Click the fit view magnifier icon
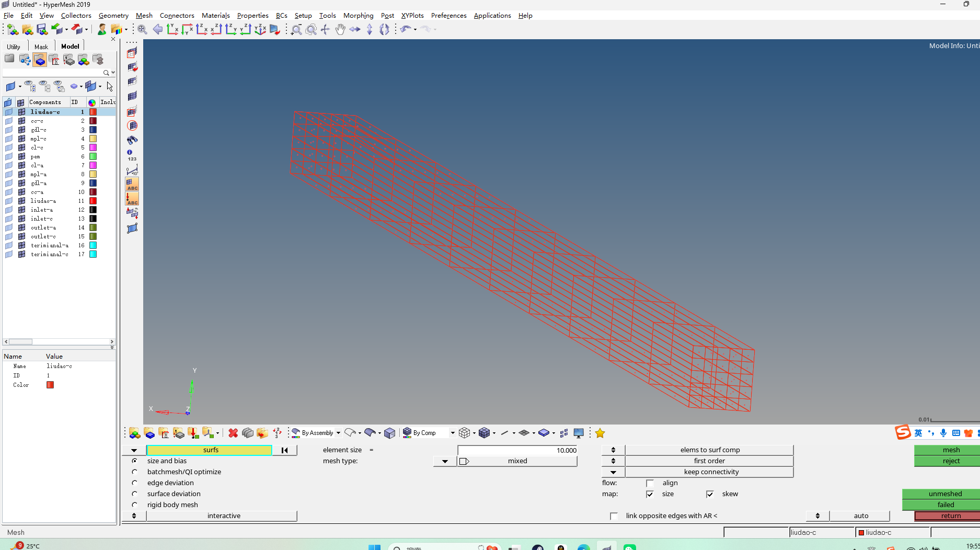 pos(142,30)
